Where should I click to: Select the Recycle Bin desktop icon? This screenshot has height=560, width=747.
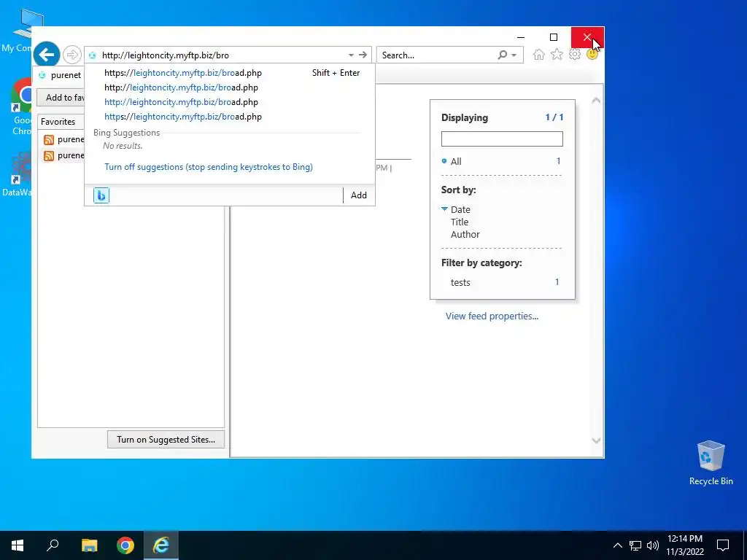(711, 462)
